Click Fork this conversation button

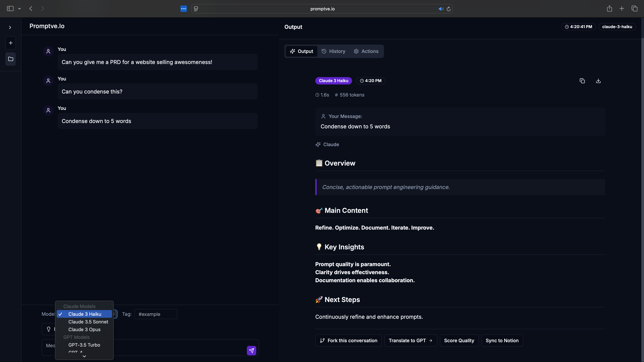pos(348,341)
